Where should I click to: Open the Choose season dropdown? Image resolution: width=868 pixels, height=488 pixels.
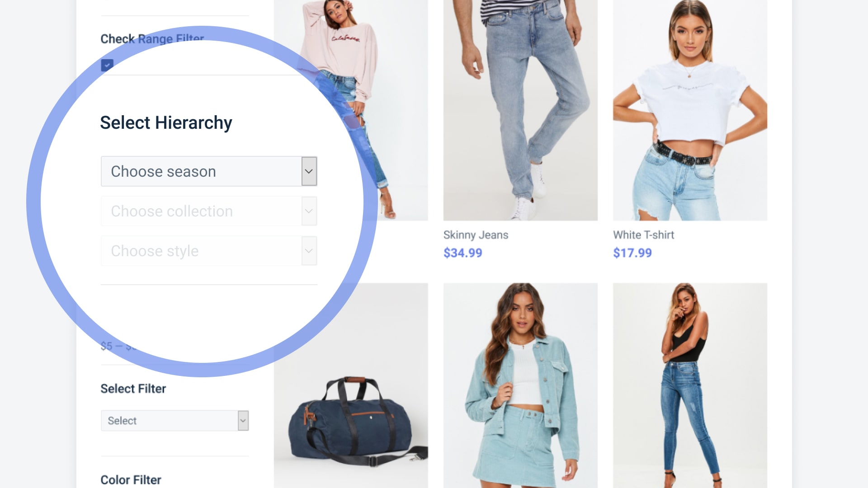point(209,171)
